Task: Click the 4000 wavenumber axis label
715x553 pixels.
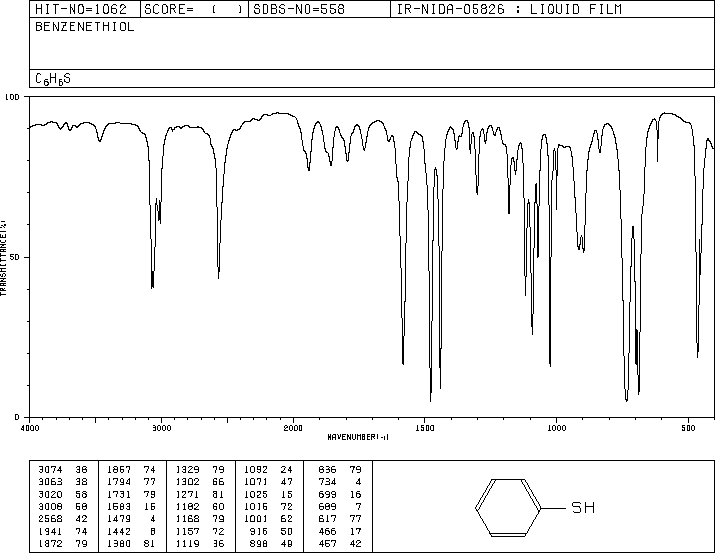Action: pos(30,428)
